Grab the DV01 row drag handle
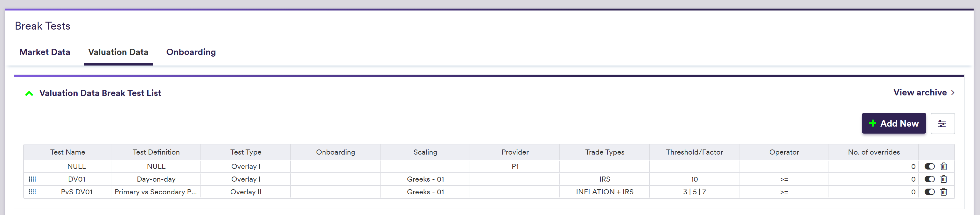 tap(32, 179)
